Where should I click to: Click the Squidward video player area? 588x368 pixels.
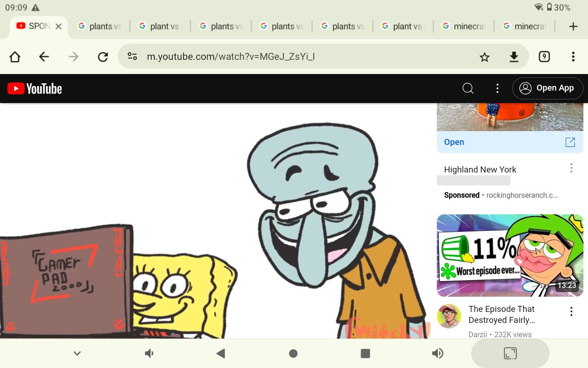point(215,221)
